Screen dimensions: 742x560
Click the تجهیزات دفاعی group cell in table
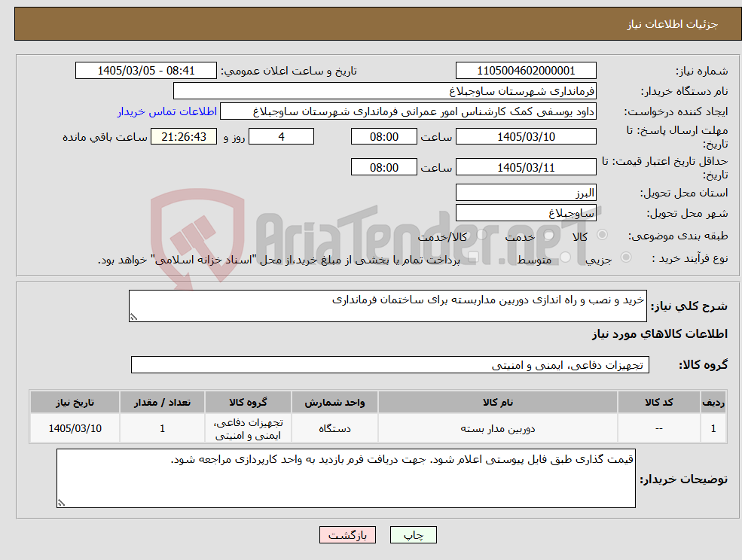(x=248, y=428)
